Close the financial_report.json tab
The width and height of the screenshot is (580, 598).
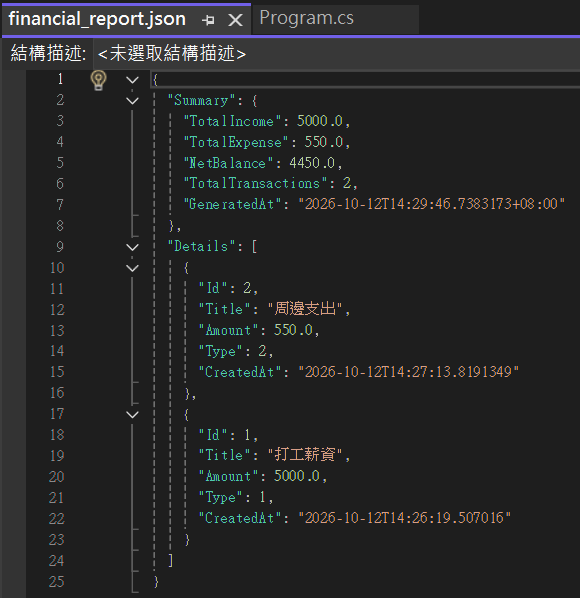pos(235,20)
